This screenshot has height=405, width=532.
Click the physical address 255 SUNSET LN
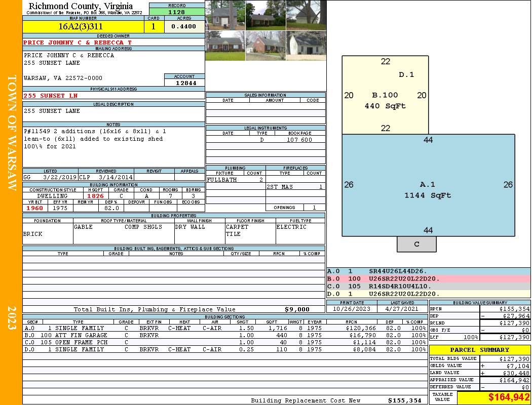[51, 96]
